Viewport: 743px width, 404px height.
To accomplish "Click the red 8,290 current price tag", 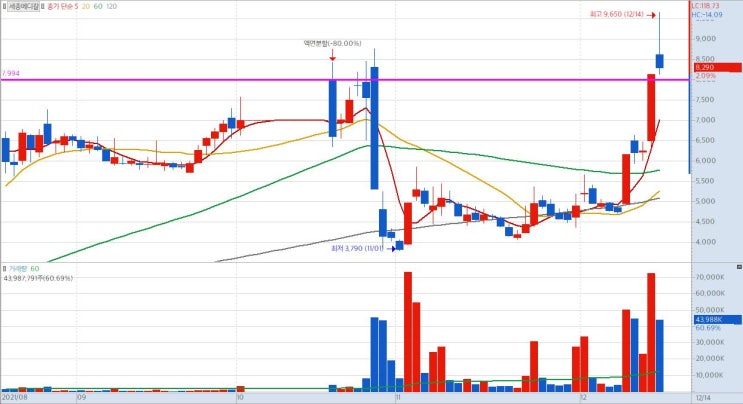I will [718, 68].
